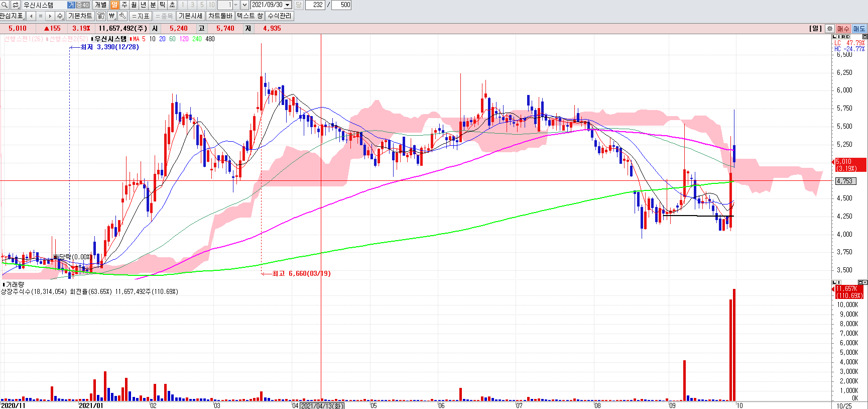Screen dimensions: 868x409
Task: Click the 최저 3,390(12/28) low annotation
Action: point(109,47)
